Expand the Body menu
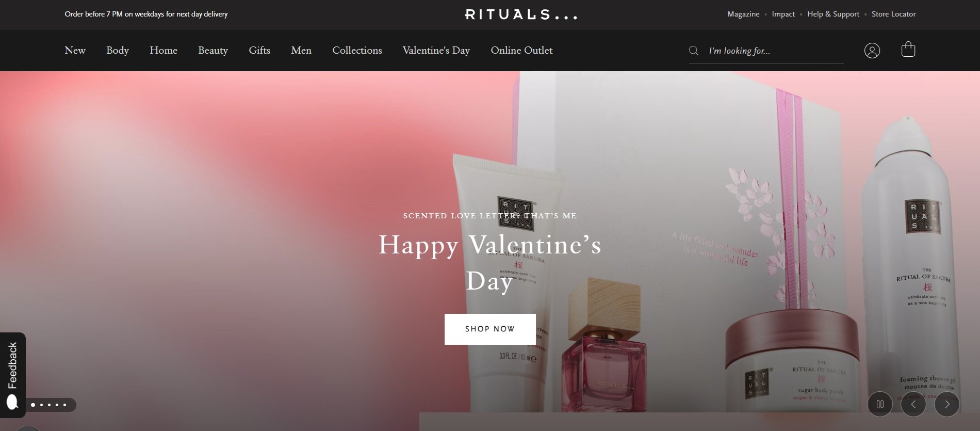The height and width of the screenshot is (431, 980). 118,51
